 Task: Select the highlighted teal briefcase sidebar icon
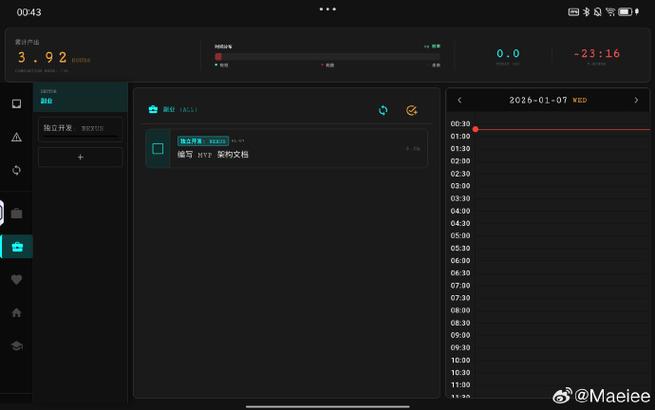[x=17, y=247]
